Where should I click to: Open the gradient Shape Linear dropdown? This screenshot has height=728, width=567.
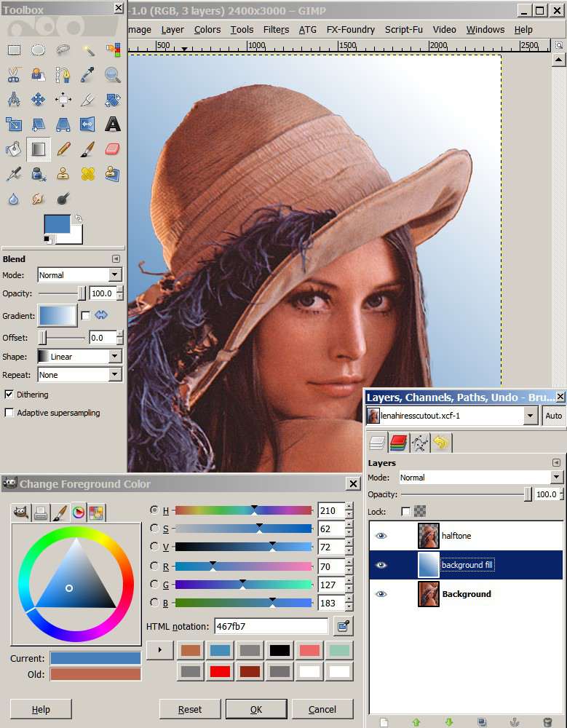point(79,356)
